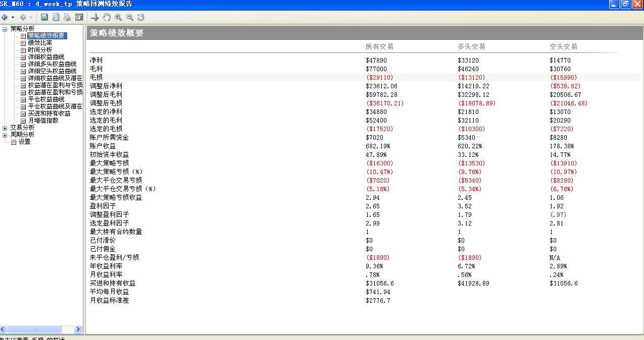Click the chart icon beside 权益潜在盈利与亏损
This screenshot has width=644, height=340.
23,85
